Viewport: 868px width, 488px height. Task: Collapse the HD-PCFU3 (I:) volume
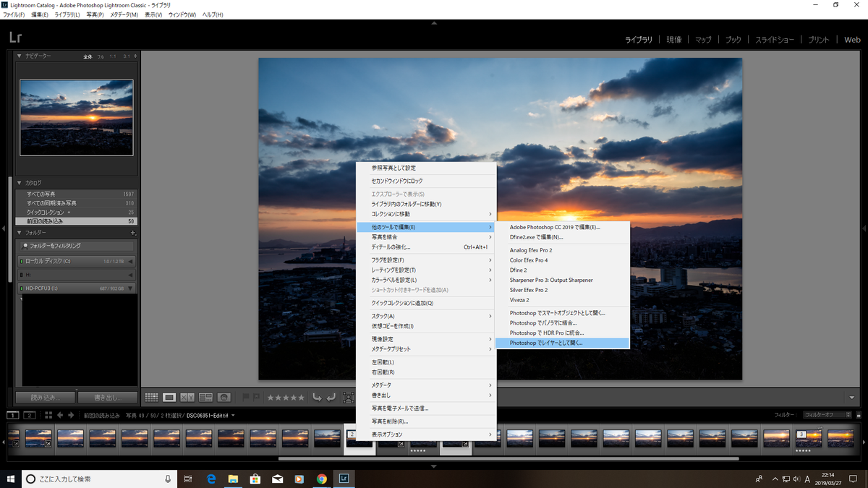(x=130, y=288)
